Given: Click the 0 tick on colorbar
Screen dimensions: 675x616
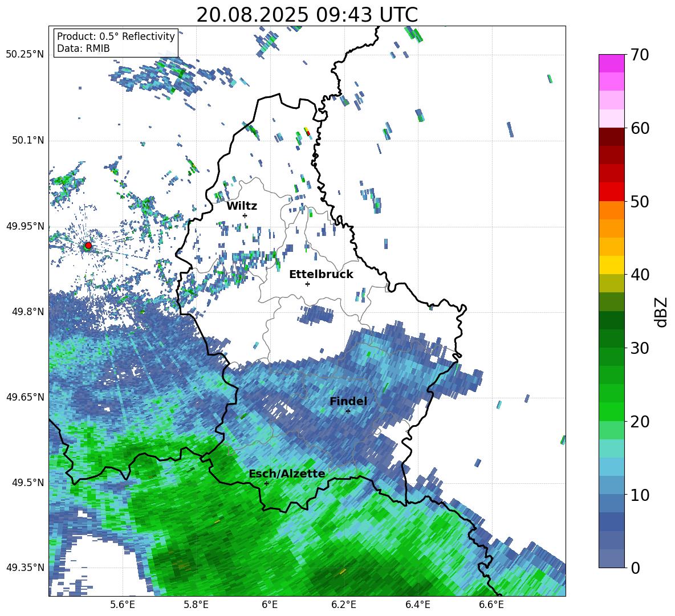Looking at the screenshot, I should [635, 568].
